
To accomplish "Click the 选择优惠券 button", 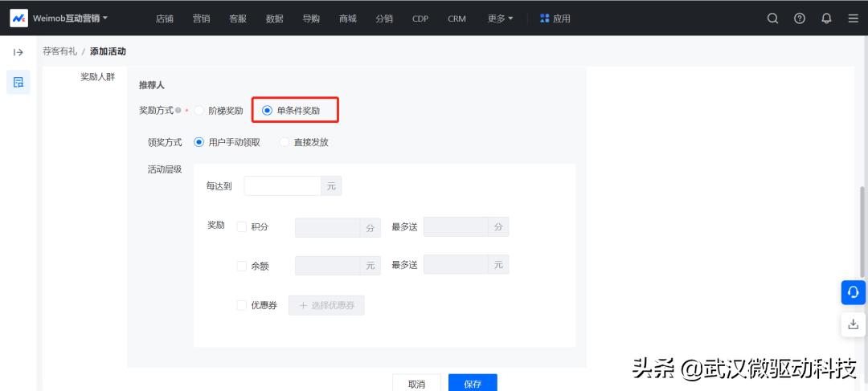I will pyautogui.click(x=326, y=305).
